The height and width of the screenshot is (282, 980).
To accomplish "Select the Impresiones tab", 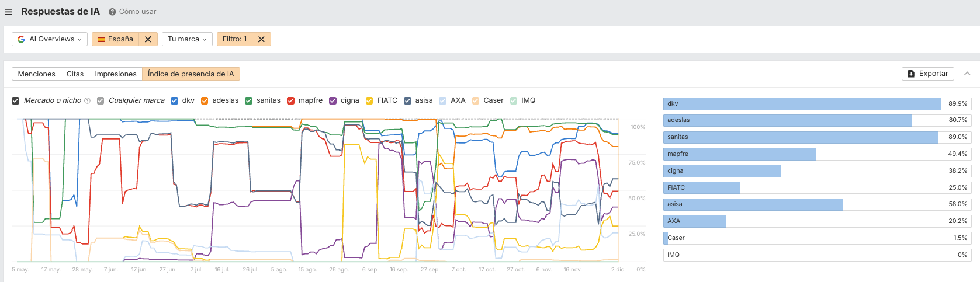I will [116, 74].
